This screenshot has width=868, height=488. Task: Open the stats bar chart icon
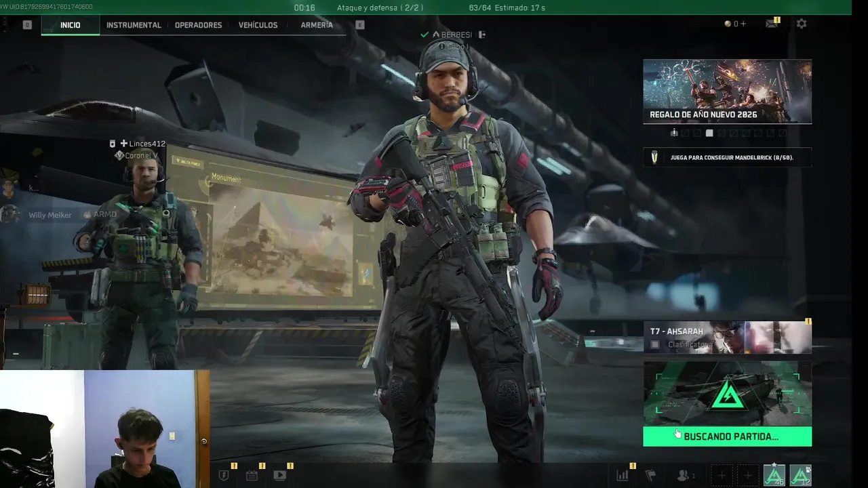[622, 475]
